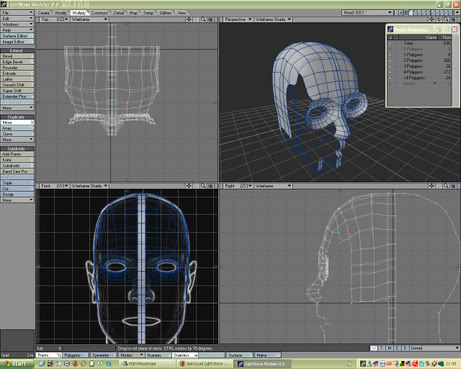Click the LightWave Modeler 8.0 taskbar item
Screen dimensions: 461x369
coord(262,364)
